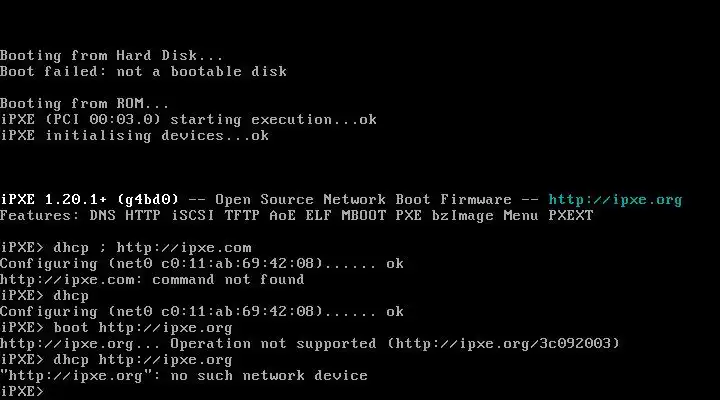Click "iSCSI" in the features list
Screen dimensions: 720x400
click(x=189, y=215)
